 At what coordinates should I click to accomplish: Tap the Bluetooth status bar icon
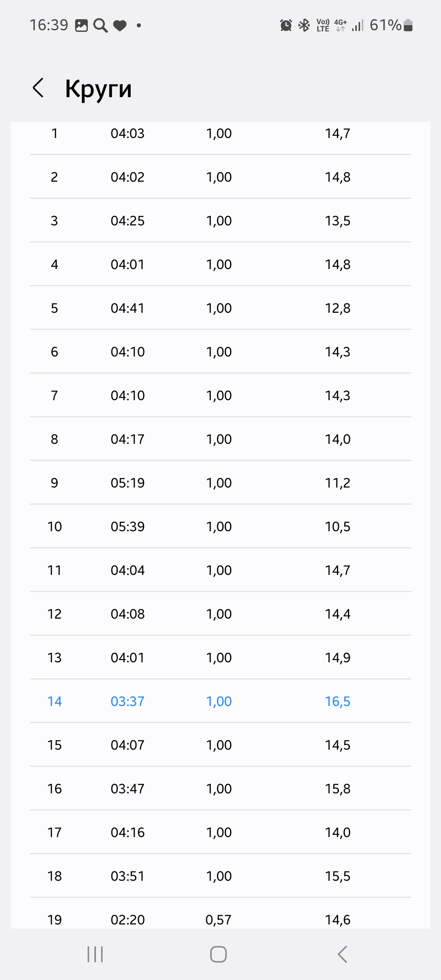click(x=304, y=25)
